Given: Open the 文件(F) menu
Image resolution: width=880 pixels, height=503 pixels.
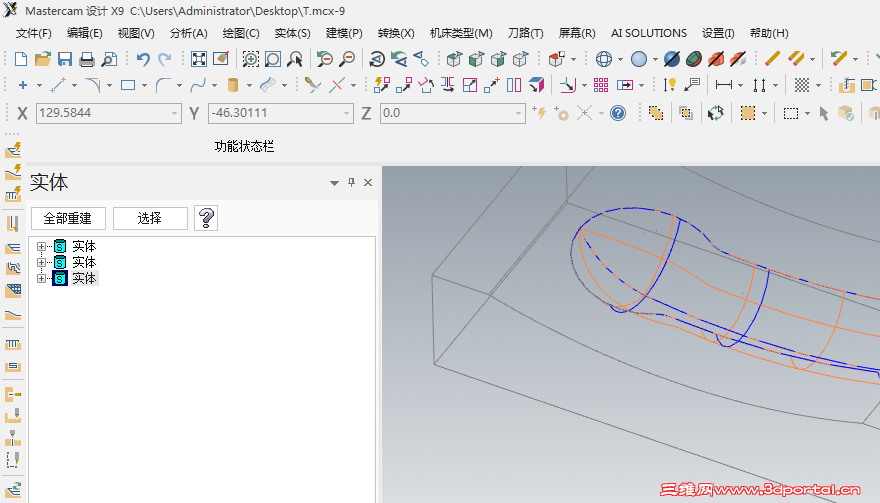Looking at the screenshot, I should coord(34,33).
